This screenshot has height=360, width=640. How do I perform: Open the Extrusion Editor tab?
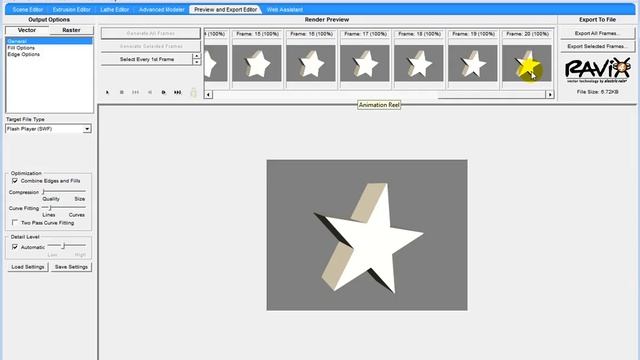tap(71, 9)
